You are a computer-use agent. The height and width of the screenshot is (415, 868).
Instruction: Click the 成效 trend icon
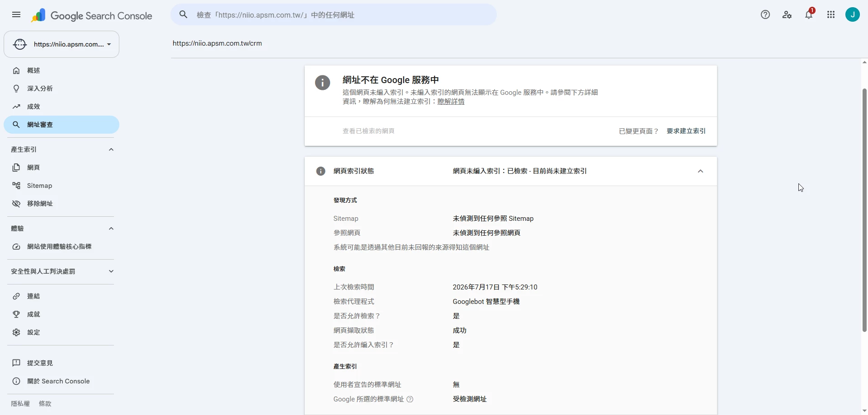[x=16, y=107]
